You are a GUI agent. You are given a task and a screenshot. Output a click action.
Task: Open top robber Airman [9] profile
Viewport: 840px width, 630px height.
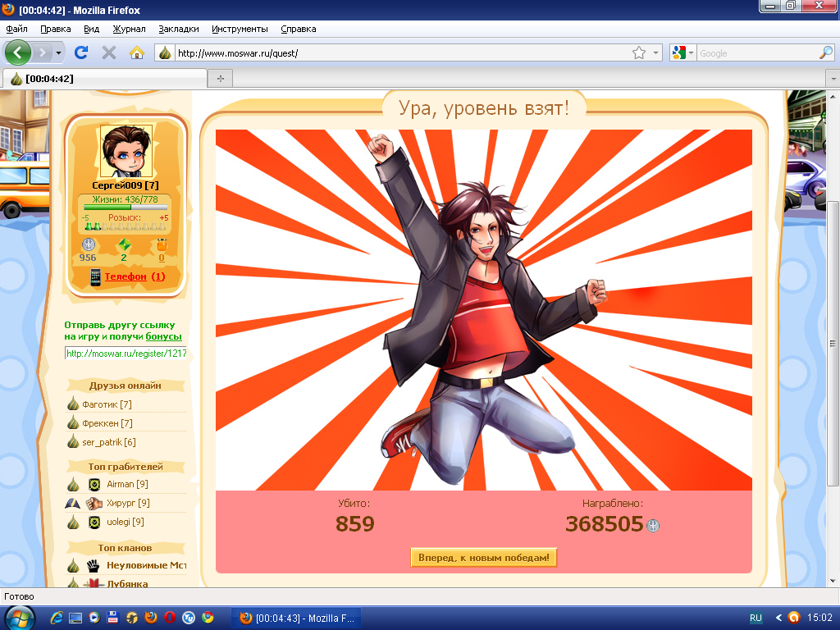point(127,484)
